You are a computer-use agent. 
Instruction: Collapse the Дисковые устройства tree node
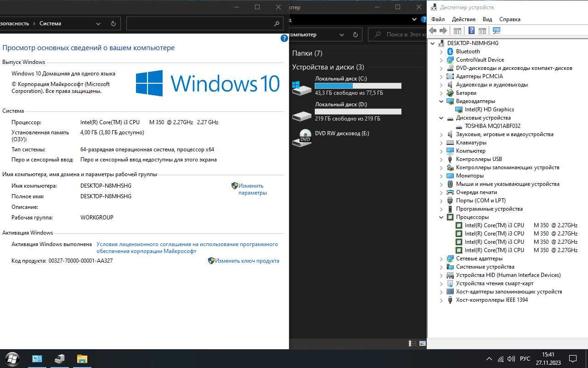(441, 118)
